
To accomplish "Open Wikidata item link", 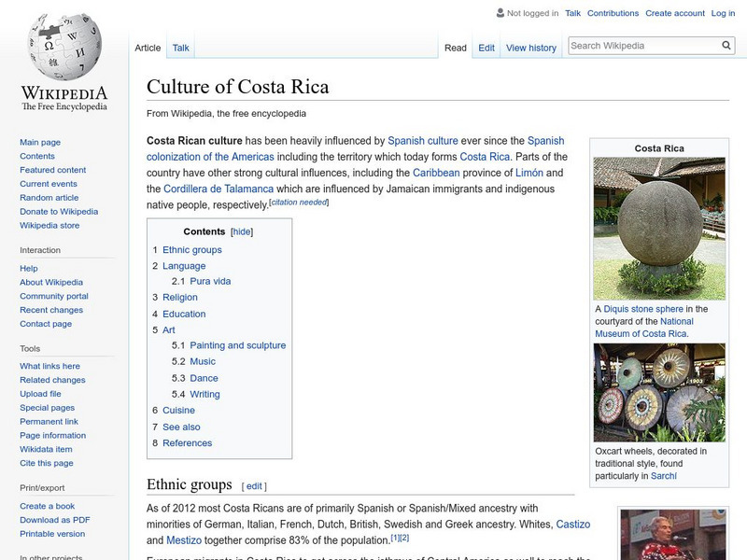I will click(46, 449).
